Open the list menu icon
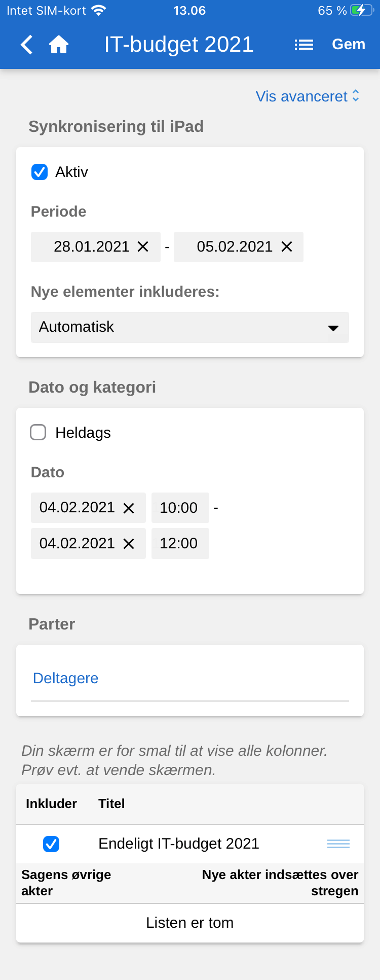380x980 pixels. click(x=304, y=45)
